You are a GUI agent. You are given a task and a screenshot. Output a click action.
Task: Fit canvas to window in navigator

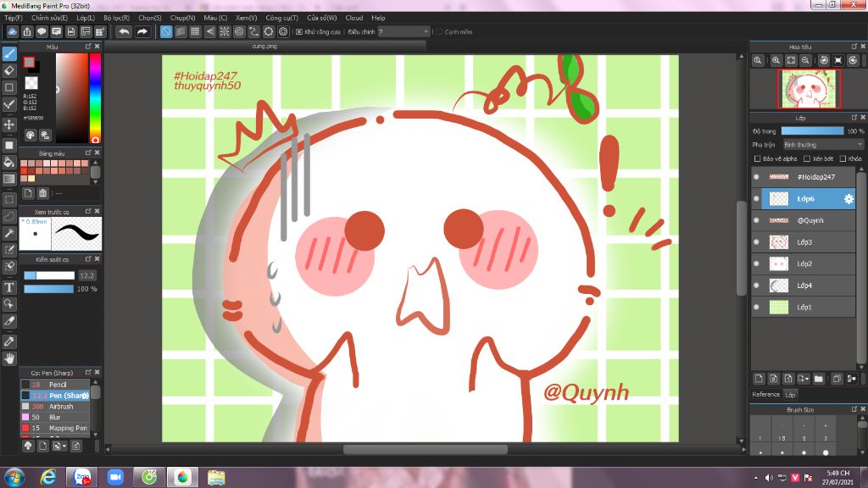[x=791, y=60]
